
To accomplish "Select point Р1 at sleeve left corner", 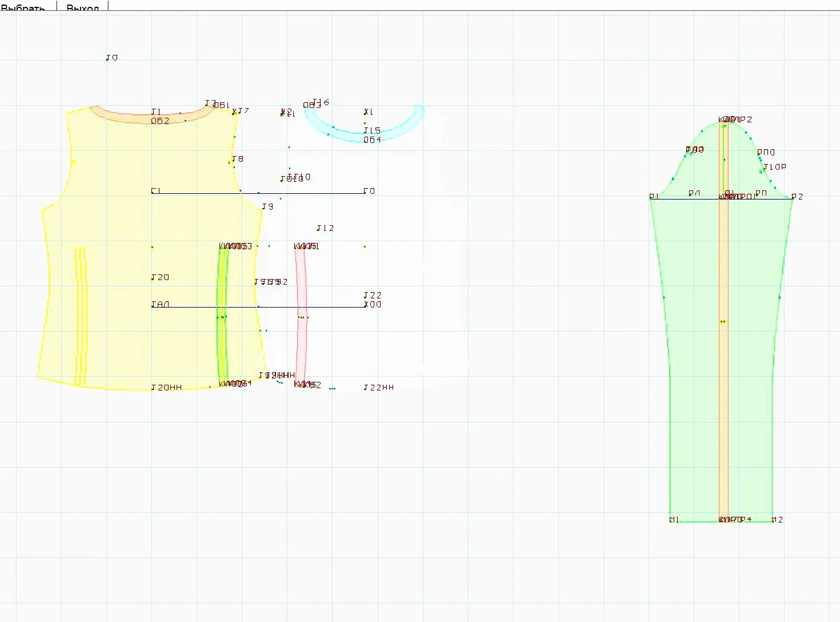I will (x=651, y=198).
